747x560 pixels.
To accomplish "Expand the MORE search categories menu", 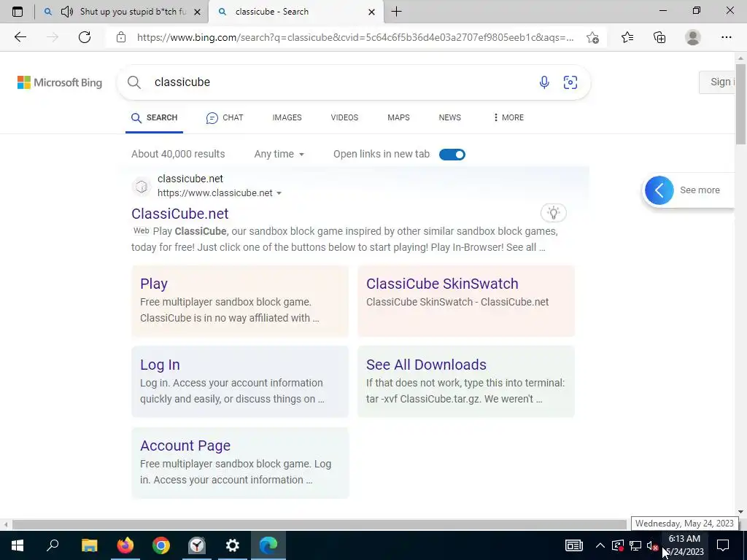I will tap(508, 117).
